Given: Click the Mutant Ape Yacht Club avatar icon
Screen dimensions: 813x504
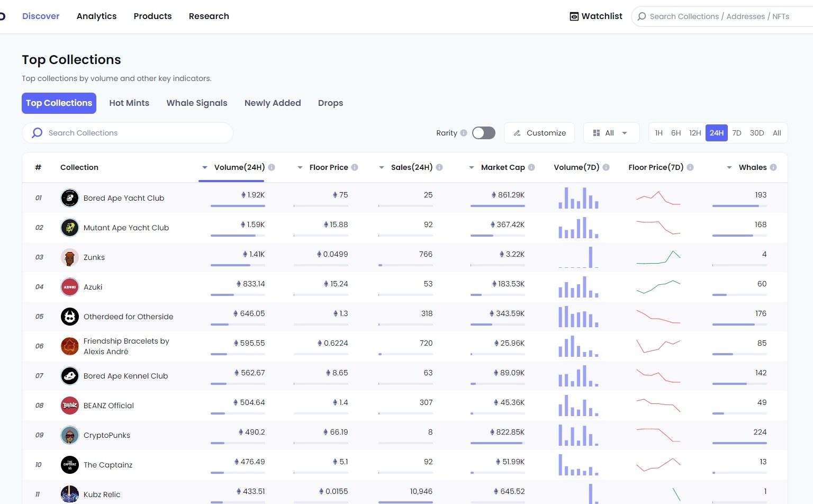Looking at the screenshot, I should click(x=69, y=228).
